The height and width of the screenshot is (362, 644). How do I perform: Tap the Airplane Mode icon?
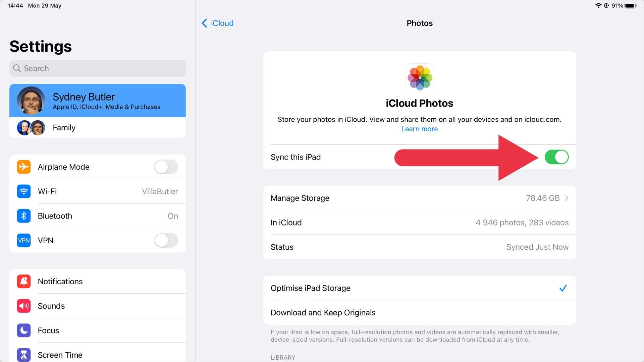pos(23,167)
